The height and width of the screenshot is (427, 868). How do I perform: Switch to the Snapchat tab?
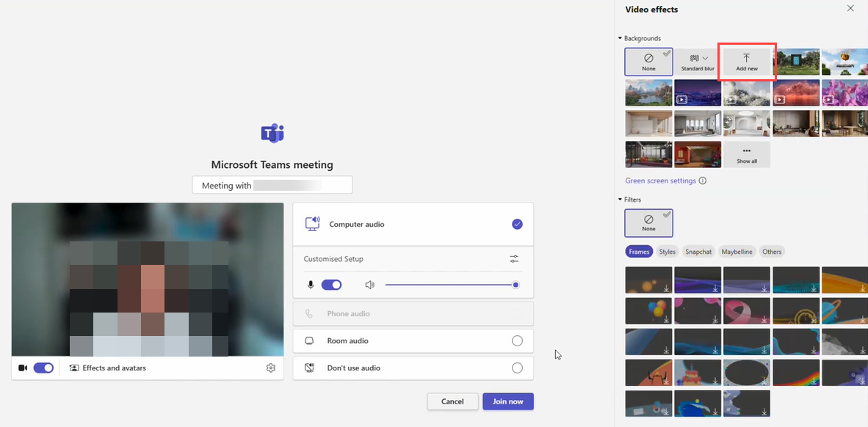coord(698,252)
